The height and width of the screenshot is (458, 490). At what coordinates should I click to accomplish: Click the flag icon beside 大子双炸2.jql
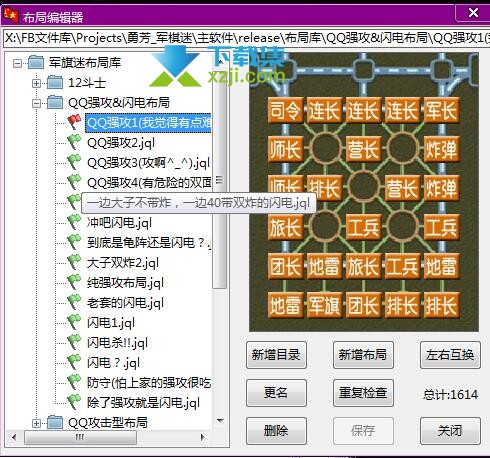(x=74, y=262)
